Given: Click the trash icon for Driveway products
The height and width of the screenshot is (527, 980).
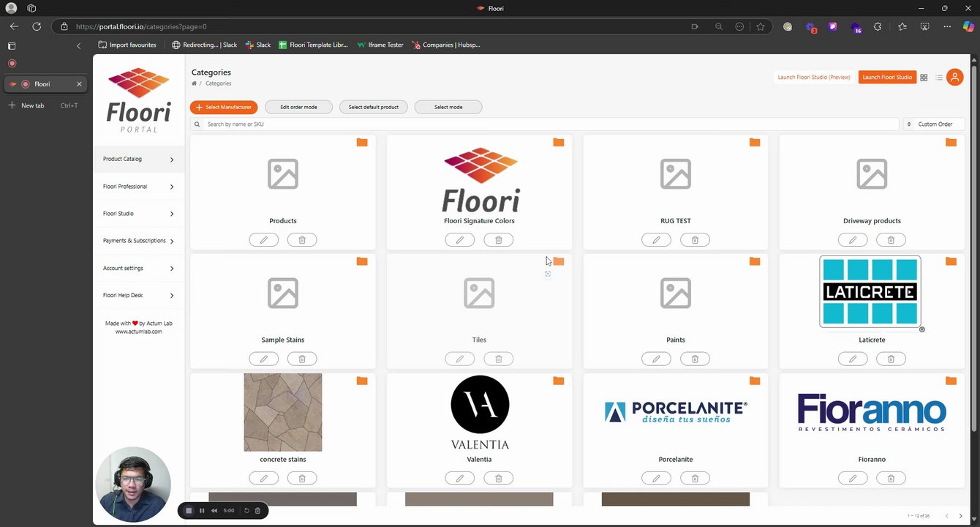Looking at the screenshot, I should (891, 240).
